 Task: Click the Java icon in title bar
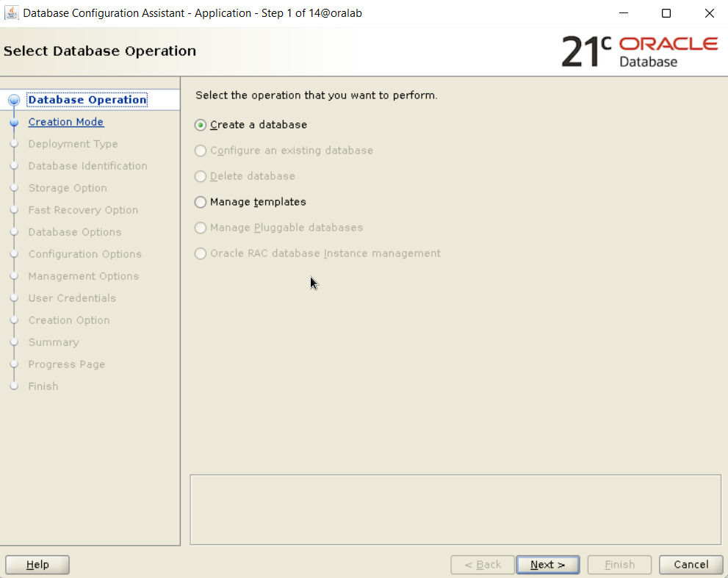tap(12, 13)
